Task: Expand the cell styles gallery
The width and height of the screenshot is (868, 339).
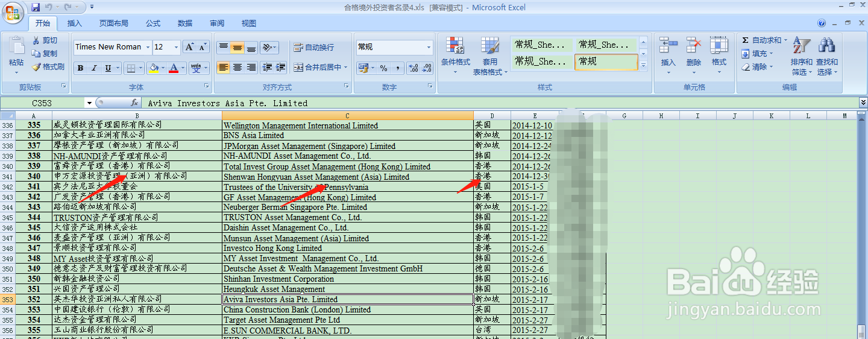Action: click(x=643, y=65)
